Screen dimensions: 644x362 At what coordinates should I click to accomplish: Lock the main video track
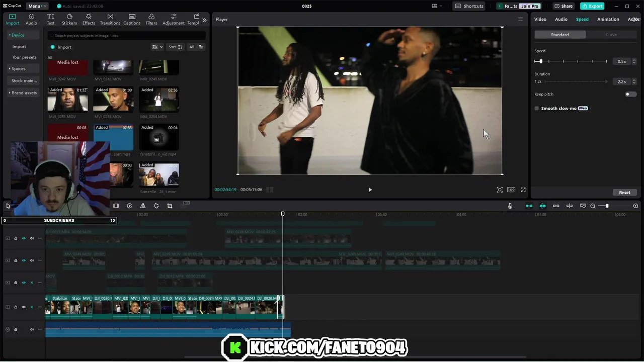click(x=16, y=307)
